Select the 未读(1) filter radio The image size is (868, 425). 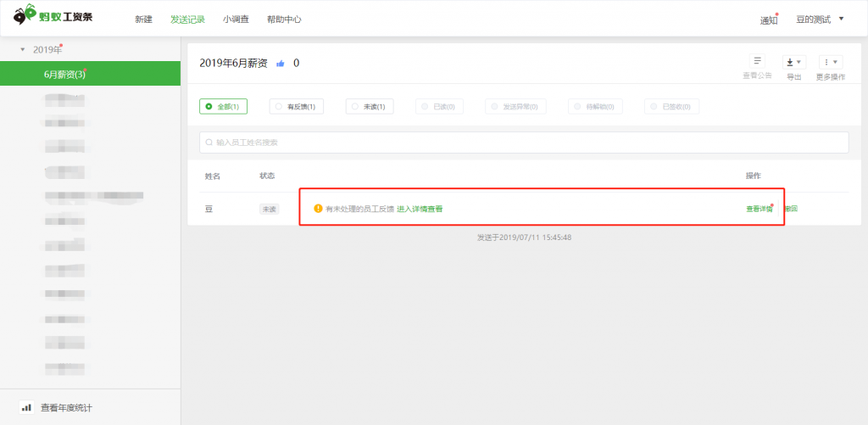[355, 106]
